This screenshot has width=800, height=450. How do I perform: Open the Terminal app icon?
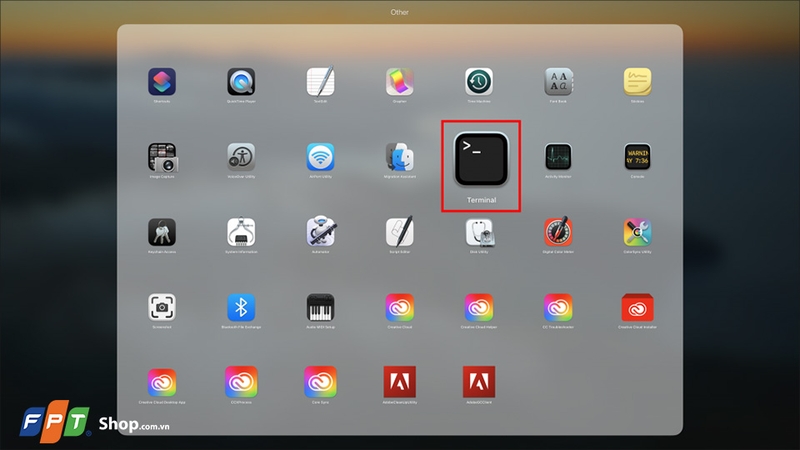[x=481, y=159]
